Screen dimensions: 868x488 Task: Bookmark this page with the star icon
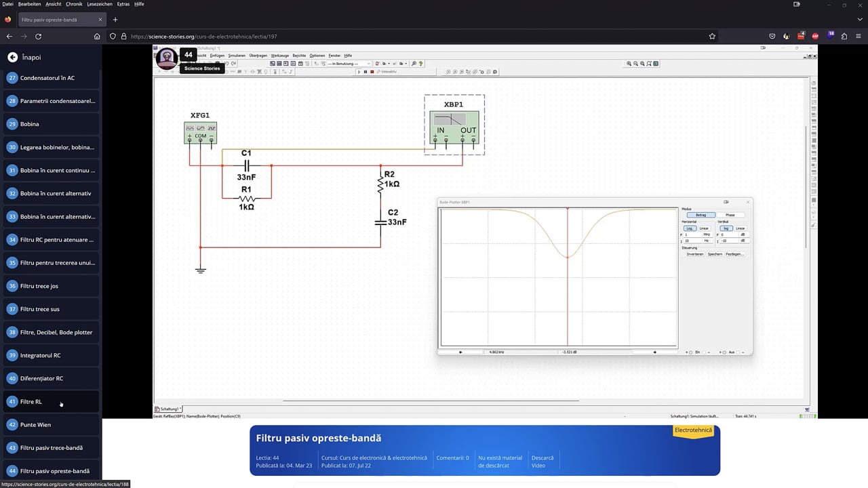(x=712, y=36)
